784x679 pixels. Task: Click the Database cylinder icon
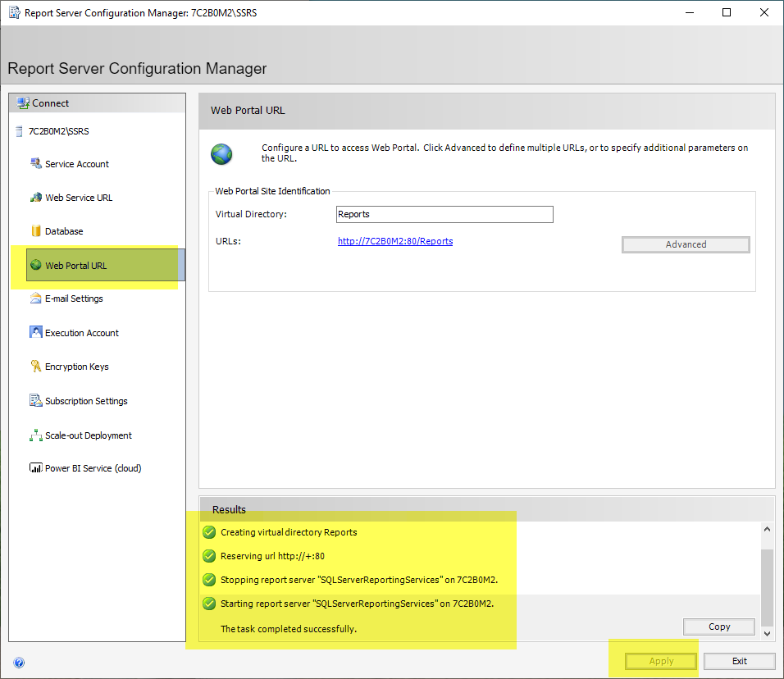coord(35,231)
